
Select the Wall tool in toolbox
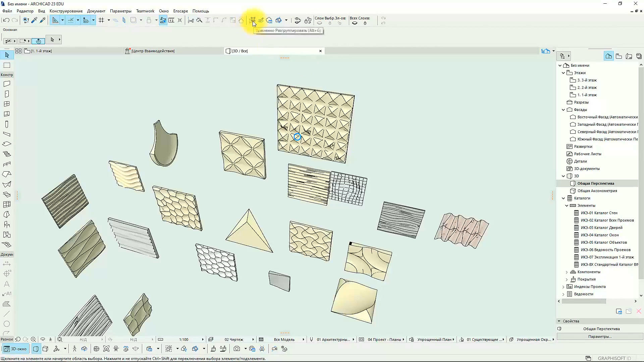[x=7, y=84]
